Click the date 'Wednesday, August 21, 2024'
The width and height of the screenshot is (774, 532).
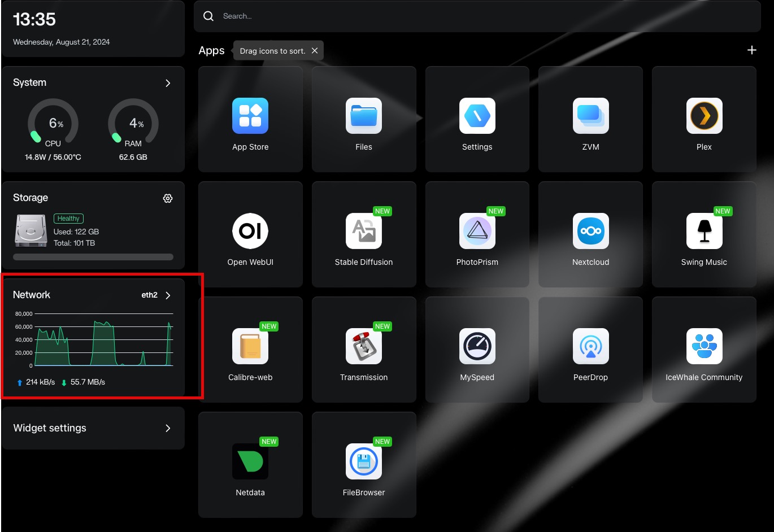pyautogui.click(x=62, y=42)
